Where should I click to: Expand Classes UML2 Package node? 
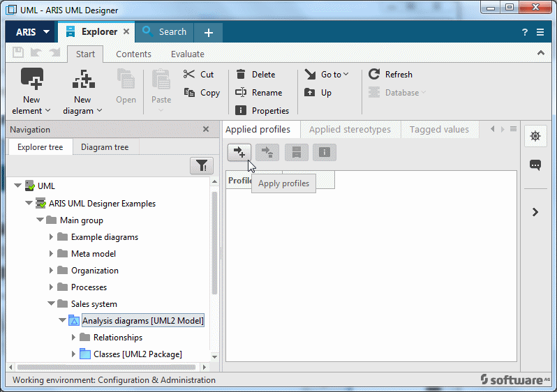(x=73, y=354)
